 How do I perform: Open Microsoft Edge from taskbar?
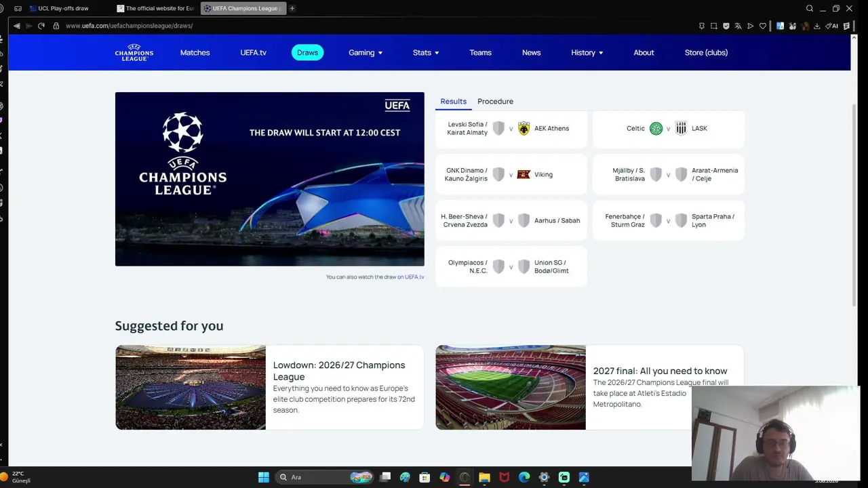click(524, 477)
